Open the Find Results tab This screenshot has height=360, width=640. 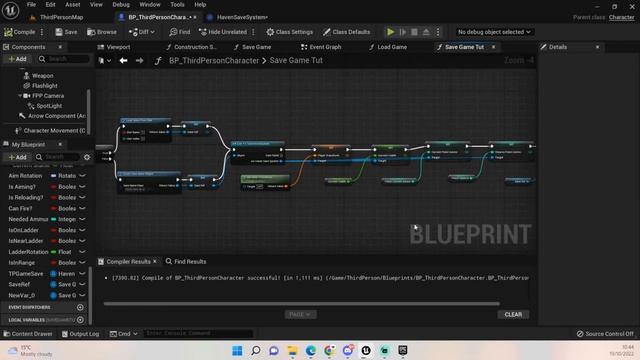(186, 262)
